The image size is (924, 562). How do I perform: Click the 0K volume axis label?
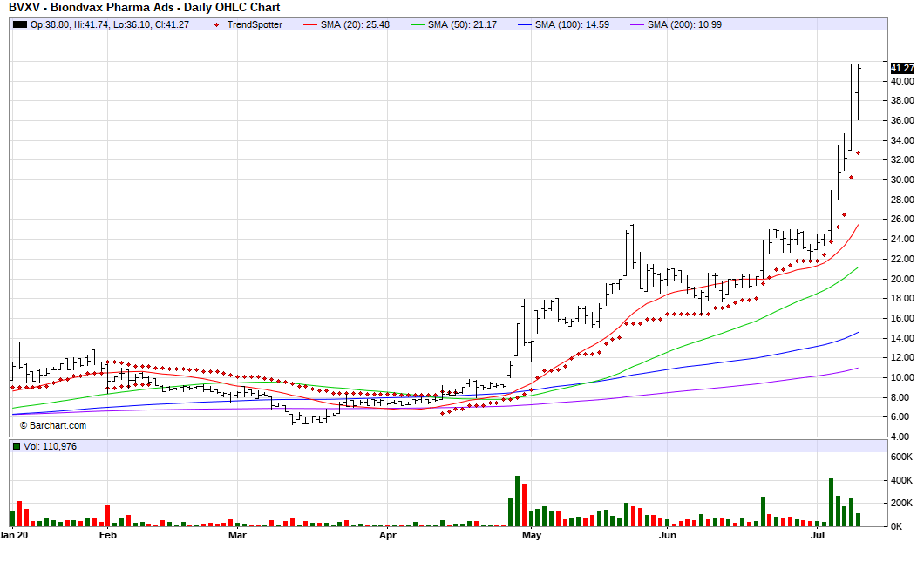pos(896,526)
